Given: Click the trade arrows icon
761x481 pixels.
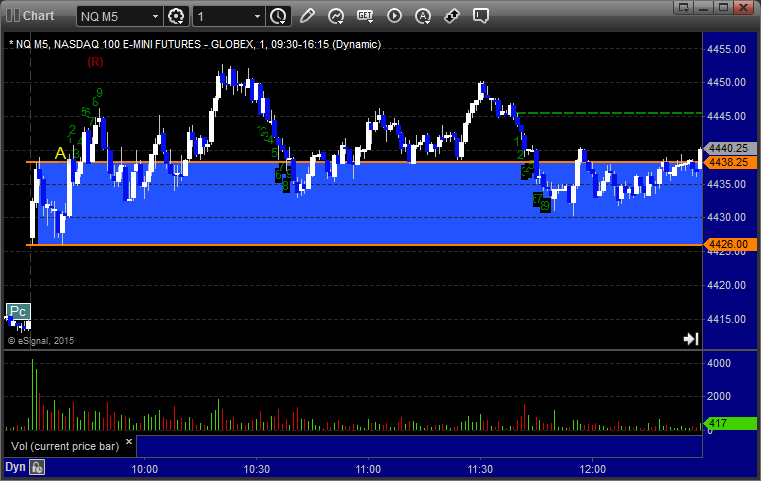Looking at the screenshot, I should pyautogui.click(x=452, y=16).
